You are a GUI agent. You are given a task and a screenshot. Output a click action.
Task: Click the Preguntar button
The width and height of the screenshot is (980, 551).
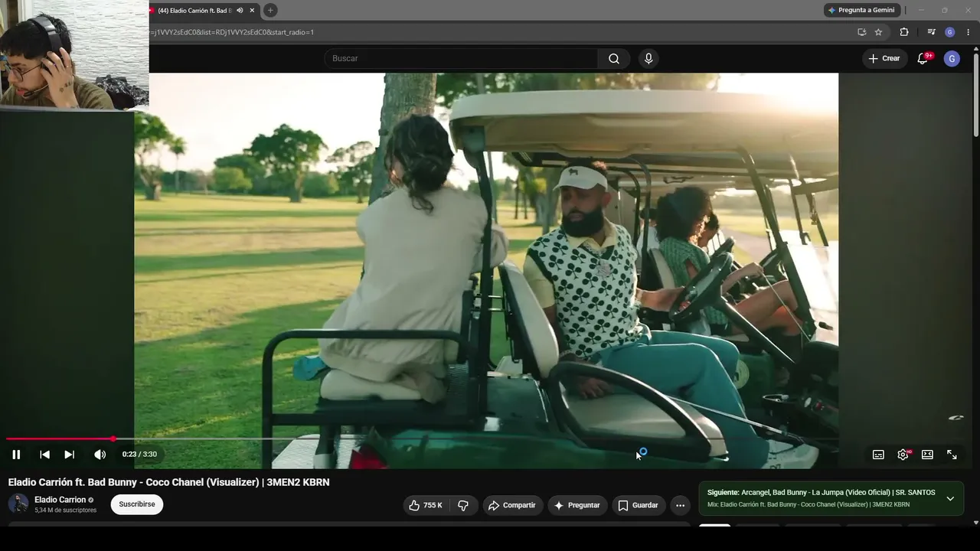coord(577,505)
